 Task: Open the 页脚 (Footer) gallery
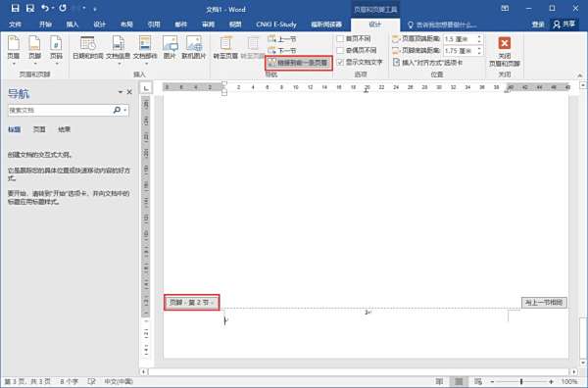34,49
